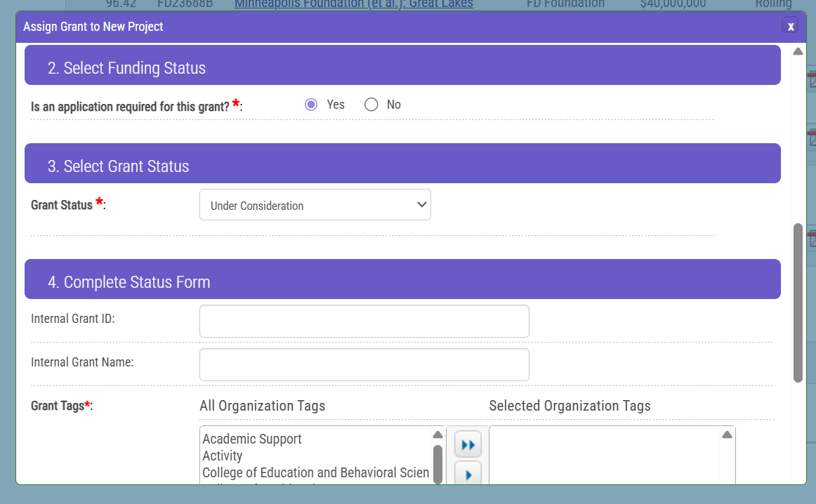This screenshot has width=816, height=504.
Task: Click the Internal Grant Name field
Action: pyautogui.click(x=364, y=364)
